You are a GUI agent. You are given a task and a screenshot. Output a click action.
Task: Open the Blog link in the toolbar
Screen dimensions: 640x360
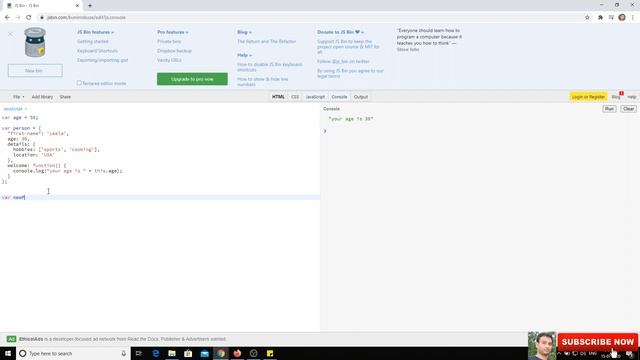(x=616, y=97)
